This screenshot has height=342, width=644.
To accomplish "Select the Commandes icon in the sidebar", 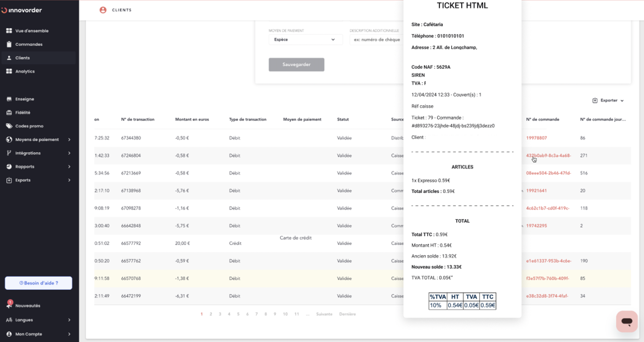I will (x=9, y=44).
